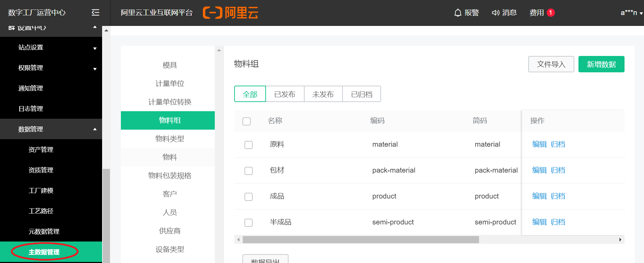644x263 pixels.
Task: Click the 名称 column header
Action: tap(275, 120)
